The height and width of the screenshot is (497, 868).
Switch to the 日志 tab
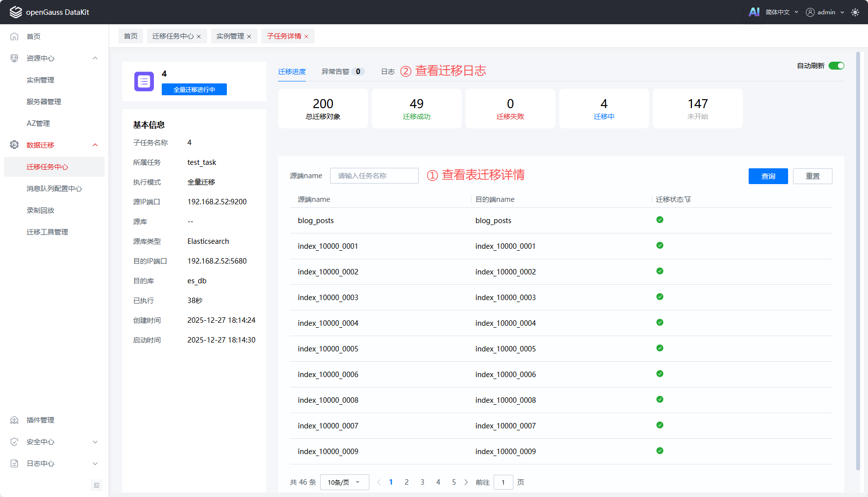388,72
